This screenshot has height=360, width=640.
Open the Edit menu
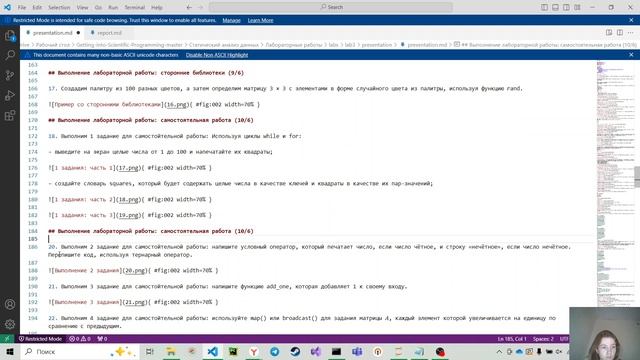pyautogui.click(x=37, y=7)
